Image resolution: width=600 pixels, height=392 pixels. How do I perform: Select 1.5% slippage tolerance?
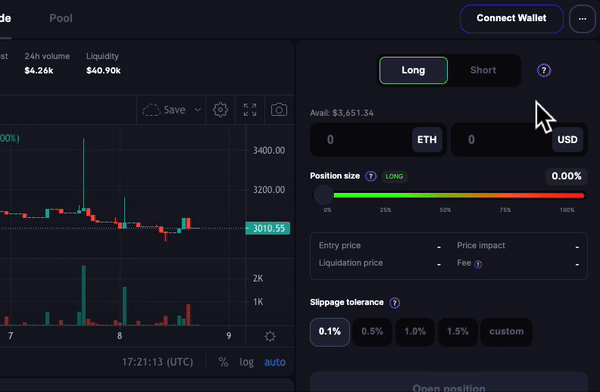(458, 332)
